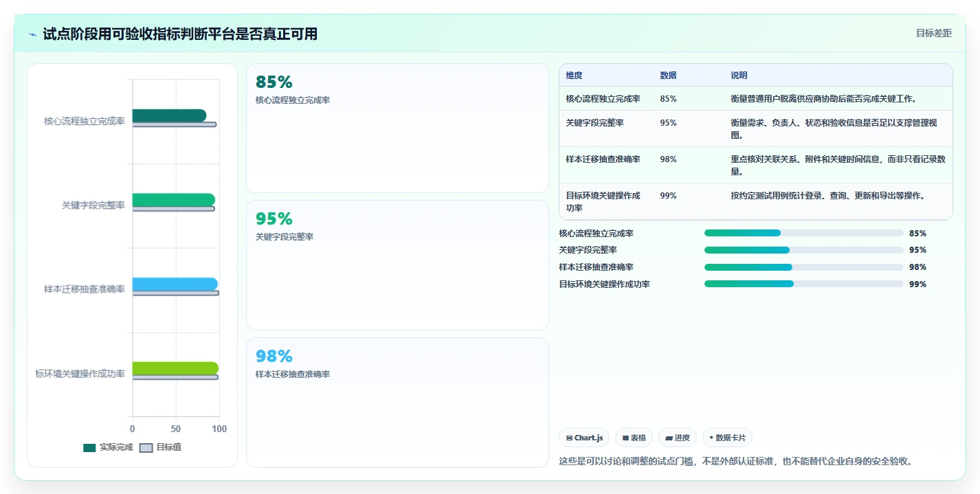This screenshot has height=494, width=980.
Task: Click chart y-axis label 样本迁移抽查准确率
Action: click(85, 289)
